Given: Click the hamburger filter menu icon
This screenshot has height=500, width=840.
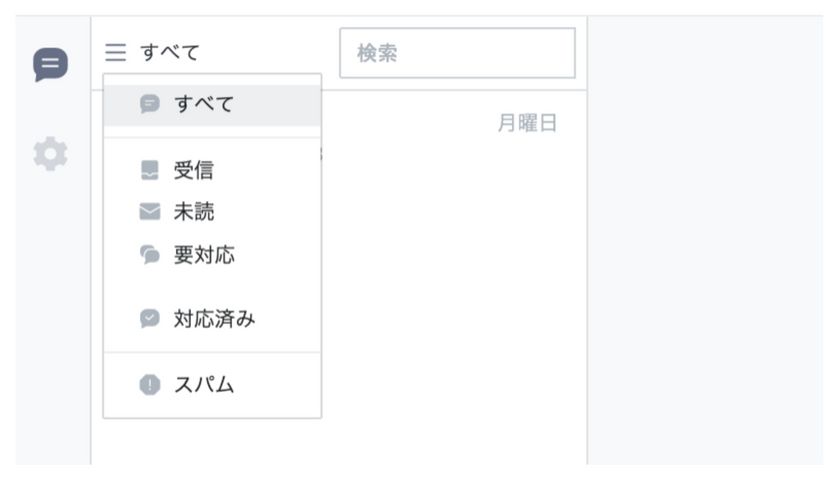Looking at the screenshot, I should click(x=116, y=53).
